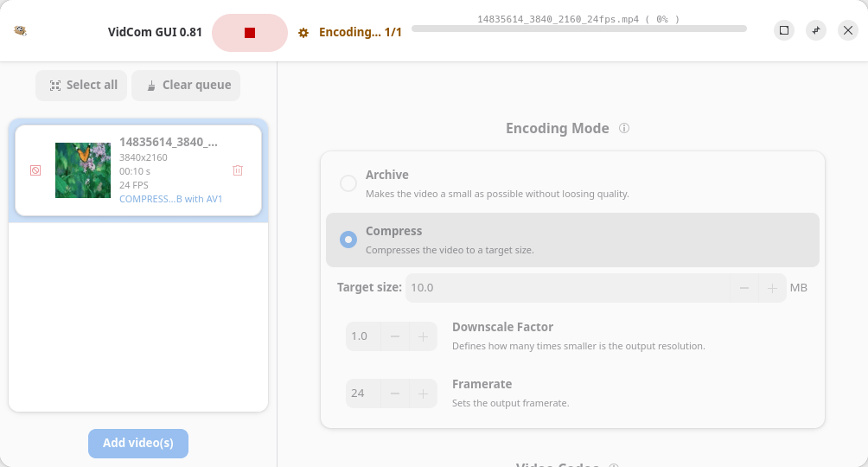
Task: Delete the queued video with the trash icon
Action: [238, 170]
